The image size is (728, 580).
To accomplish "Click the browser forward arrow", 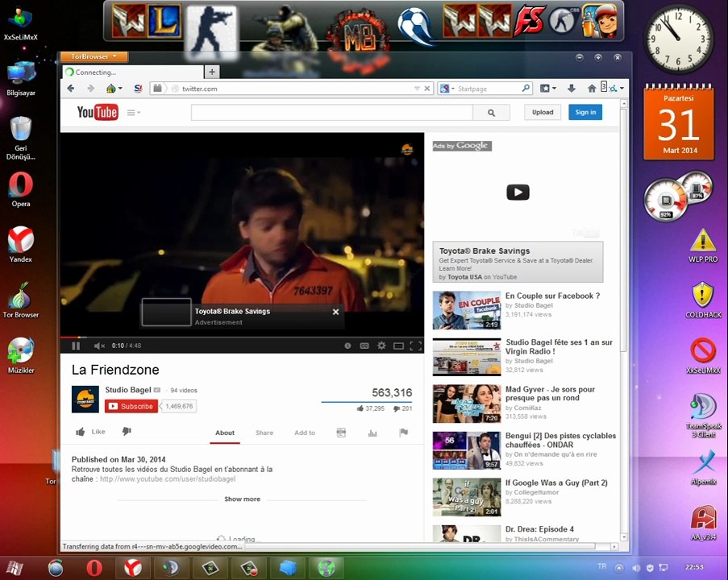I will 90,88.
